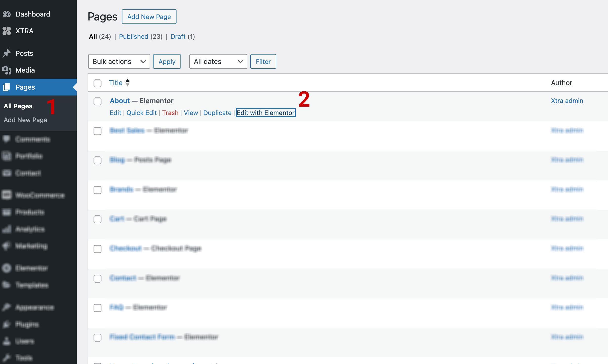Image resolution: width=608 pixels, height=364 pixels.
Task: Toggle the select-all checkbox beside Title
Action: point(98,83)
